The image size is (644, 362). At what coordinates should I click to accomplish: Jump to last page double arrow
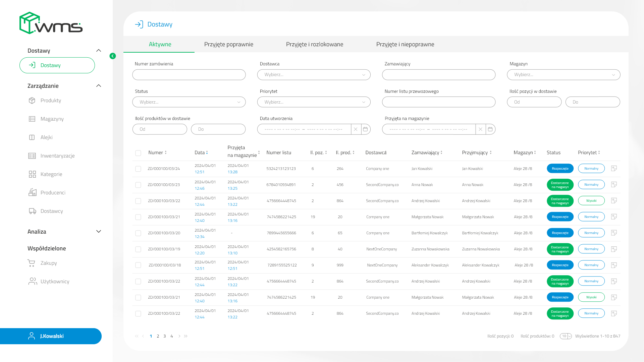pos(186,336)
